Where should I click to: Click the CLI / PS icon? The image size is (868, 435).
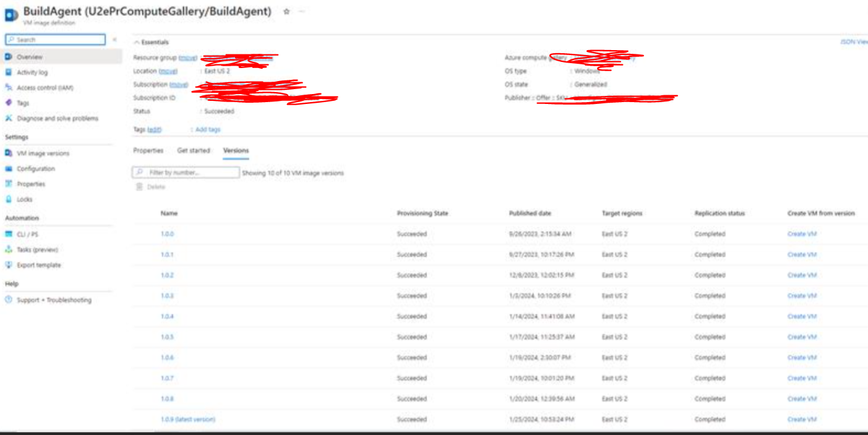click(x=9, y=235)
